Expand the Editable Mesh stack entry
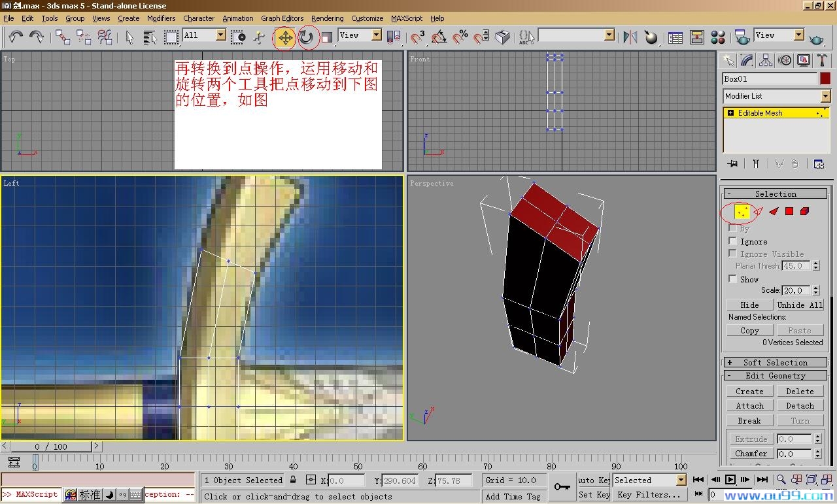 [730, 113]
